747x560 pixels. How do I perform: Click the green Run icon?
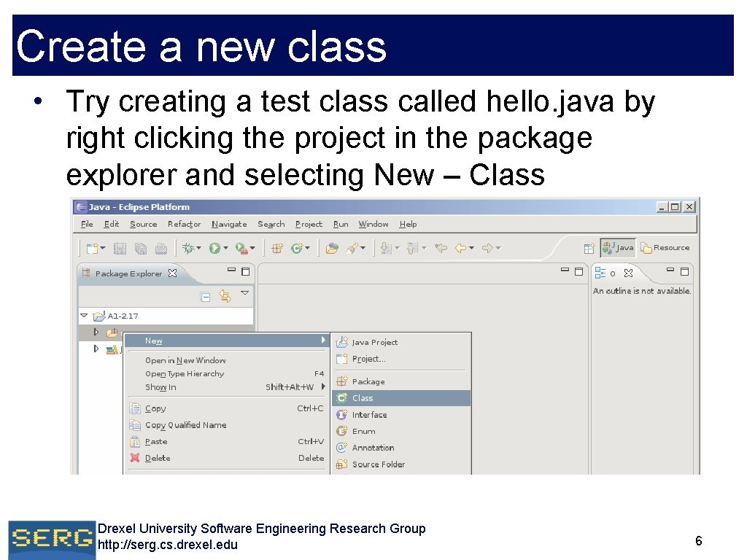(x=215, y=248)
